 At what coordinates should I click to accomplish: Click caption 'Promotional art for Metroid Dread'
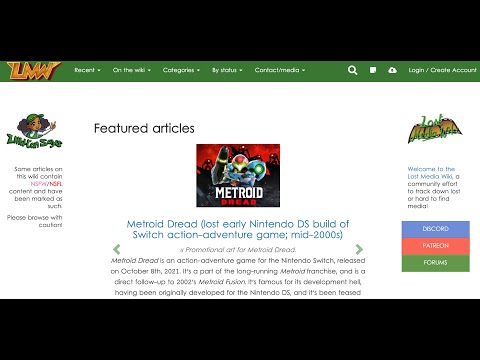coord(238,250)
